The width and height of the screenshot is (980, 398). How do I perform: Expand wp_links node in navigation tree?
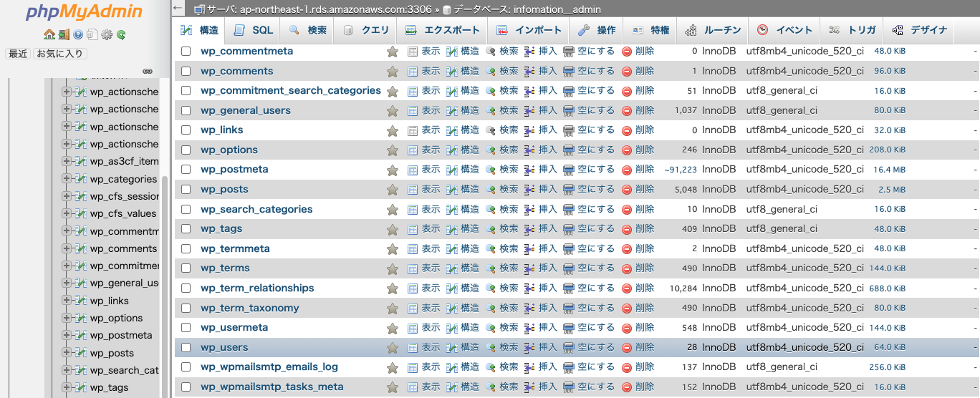67,301
